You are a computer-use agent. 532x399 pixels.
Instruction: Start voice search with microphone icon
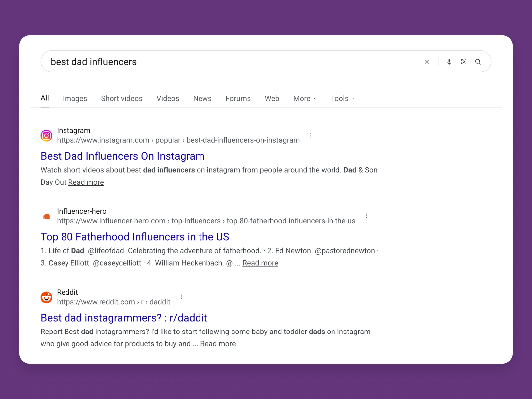(449, 62)
